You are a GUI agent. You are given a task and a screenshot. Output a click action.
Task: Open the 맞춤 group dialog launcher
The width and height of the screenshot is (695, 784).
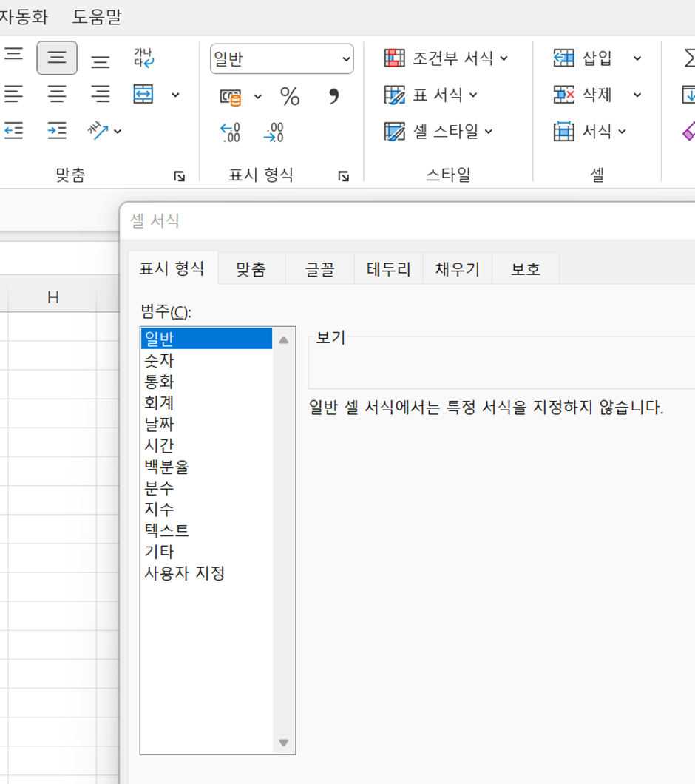point(179,176)
